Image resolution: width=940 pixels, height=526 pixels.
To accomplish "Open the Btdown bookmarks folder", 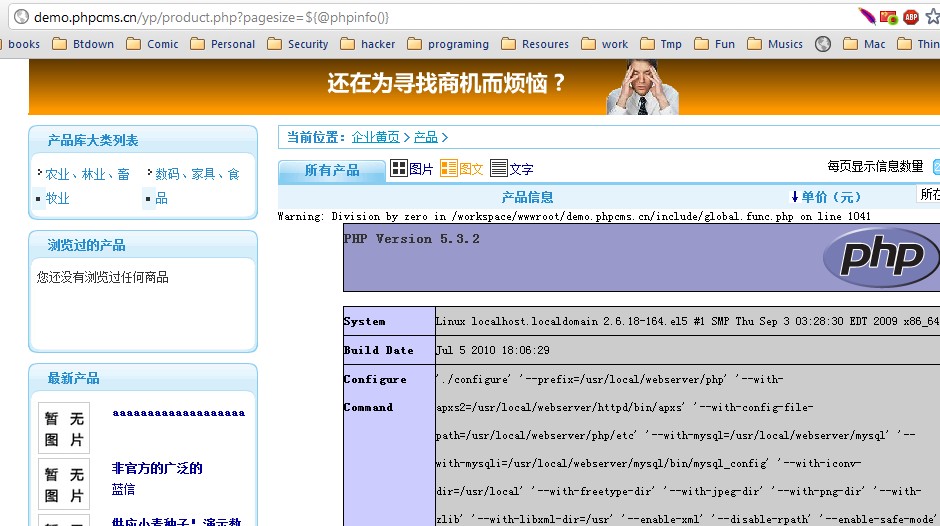I will [83, 44].
